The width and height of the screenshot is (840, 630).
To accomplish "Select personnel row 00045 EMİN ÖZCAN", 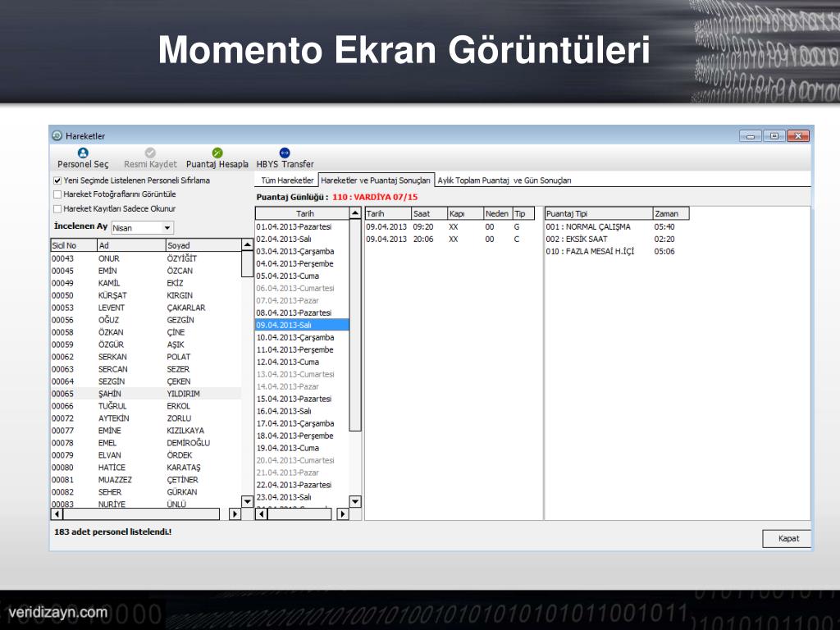I will tap(146, 271).
